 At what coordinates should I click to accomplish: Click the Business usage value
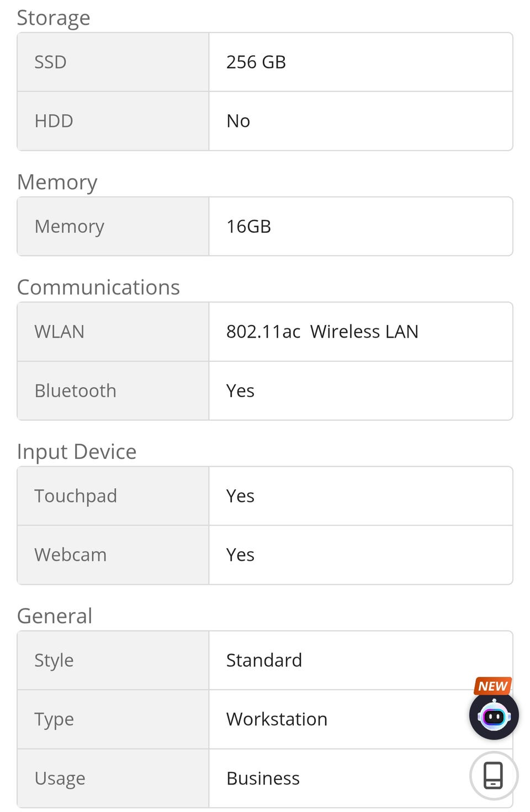263,778
